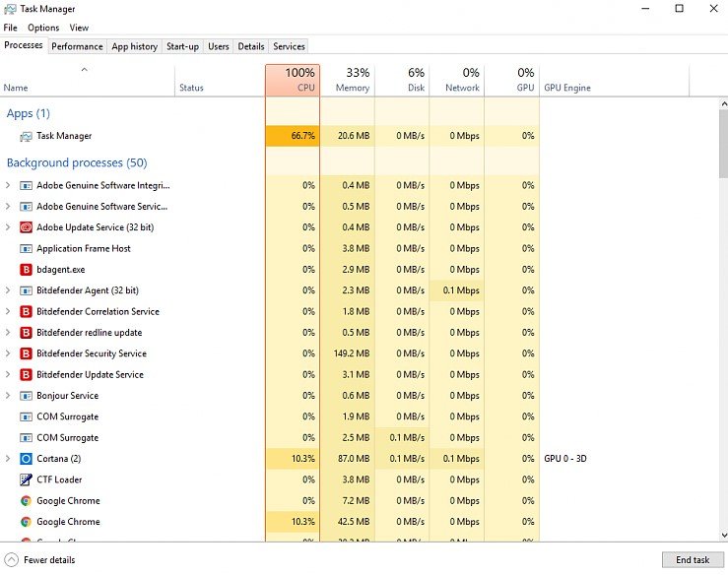Expand Bitdefender redline update entry
This screenshot has width=728, height=575.
click(x=8, y=333)
